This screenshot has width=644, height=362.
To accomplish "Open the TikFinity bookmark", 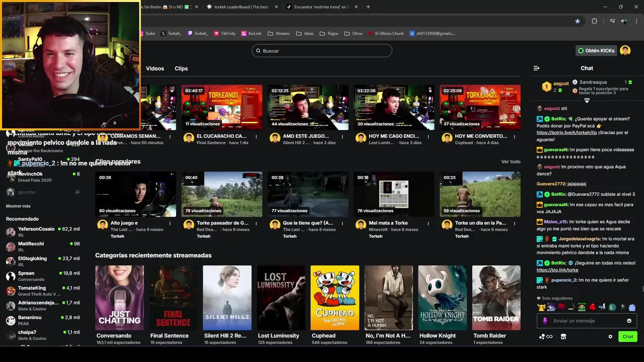I will [x=224, y=34].
